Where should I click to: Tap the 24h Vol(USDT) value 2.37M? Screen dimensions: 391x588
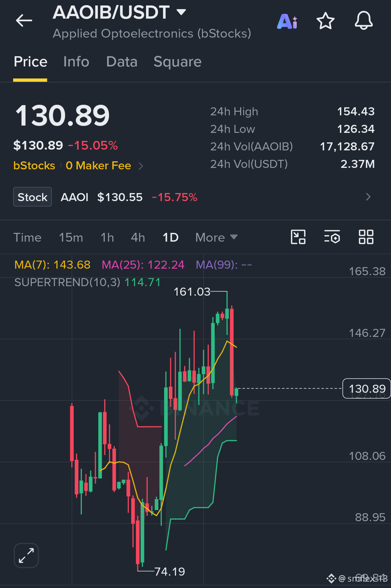pos(357,164)
